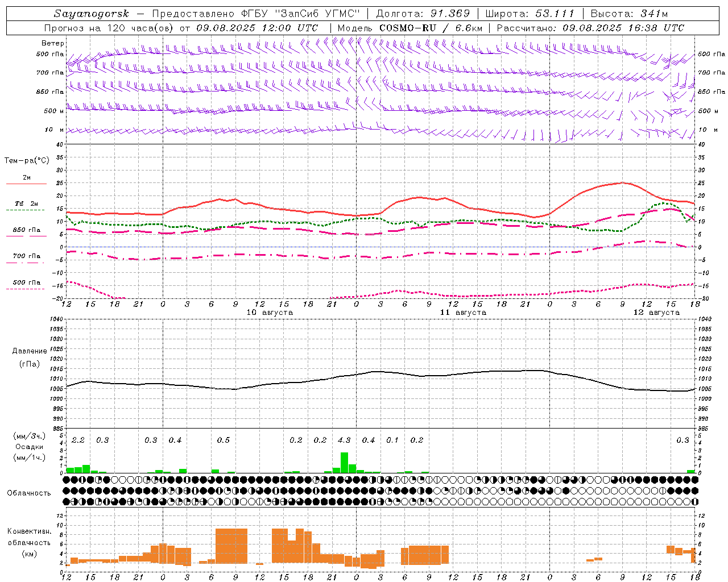Click the '10 августа' date label
Screen dimensions: 728x582
pyautogui.click(x=270, y=313)
